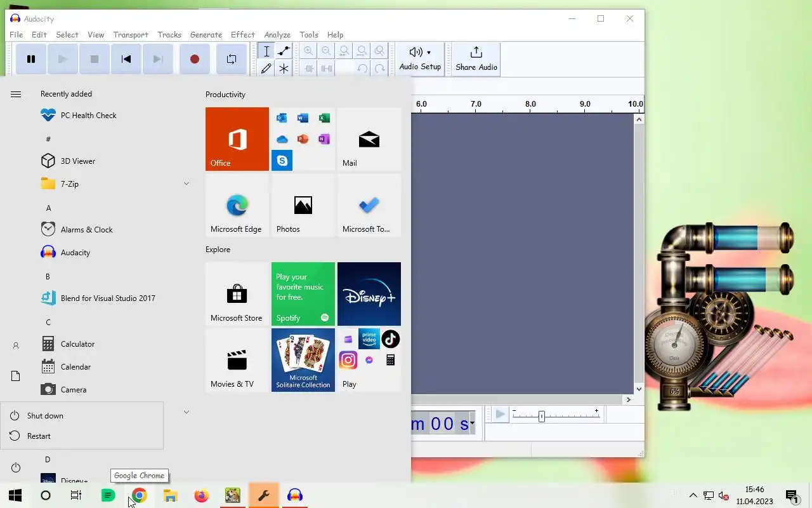Open the Microsoft Store tile
Screen dimensions: 812x508
(x=237, y=294)
